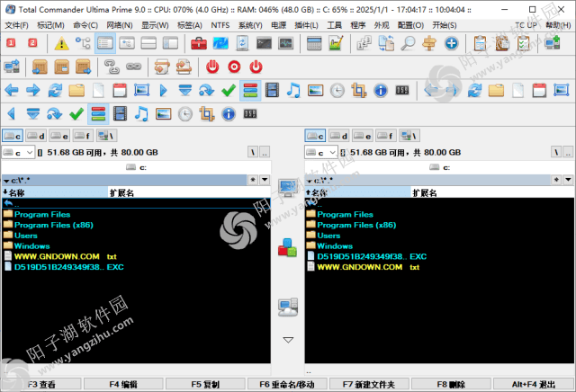576x392 pixels.
Task: Open the 命令(C) menu
Action: pyautogui.click(x=85, y=25)
